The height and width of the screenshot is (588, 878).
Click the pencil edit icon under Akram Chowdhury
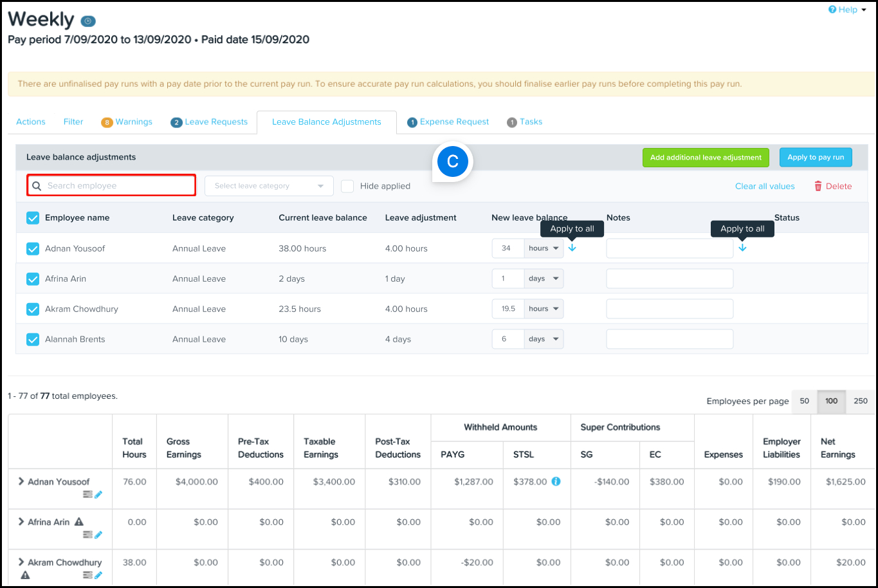98,575
